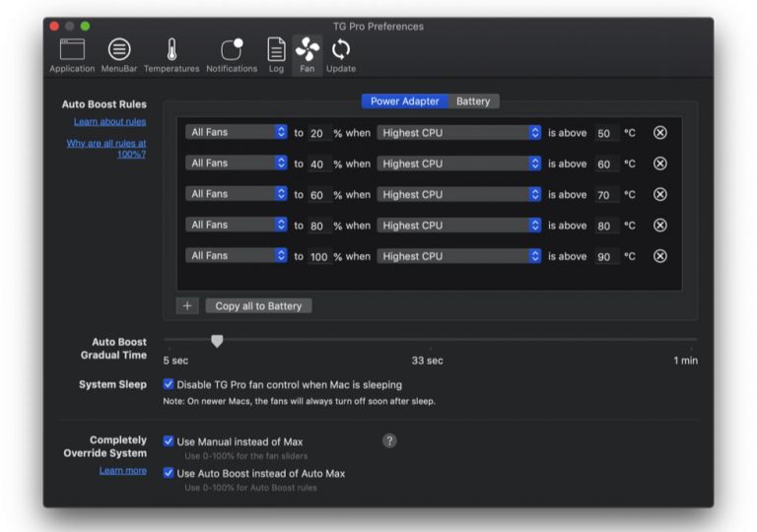Open Why are all rules at 100% link
The height and width of the screenshot is (532, 757).
click(x=106, y=149)
